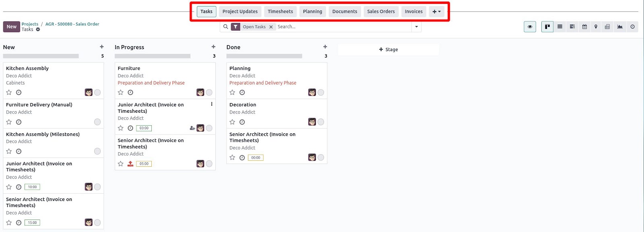Image resolution: width=644 pixels, height=232 pixels.
Task: Switch to Kanban view
Action: coord(547,27)
